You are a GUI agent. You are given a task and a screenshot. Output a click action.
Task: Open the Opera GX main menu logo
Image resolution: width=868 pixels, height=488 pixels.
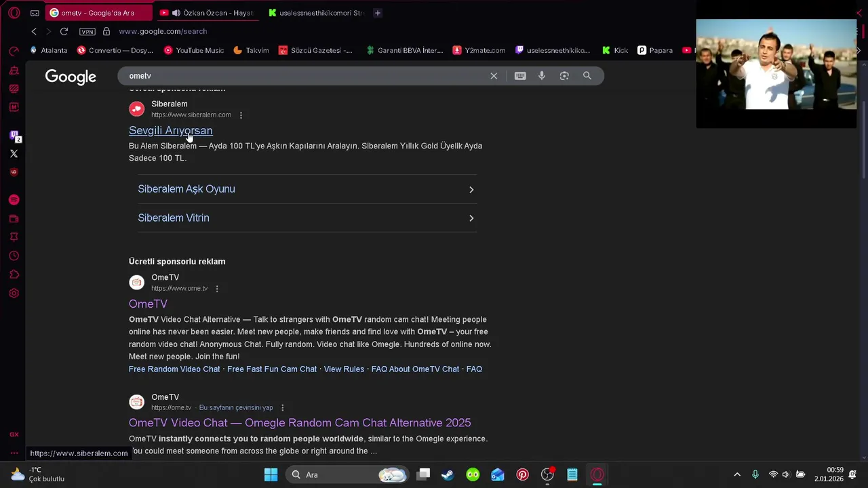point(14,13)
